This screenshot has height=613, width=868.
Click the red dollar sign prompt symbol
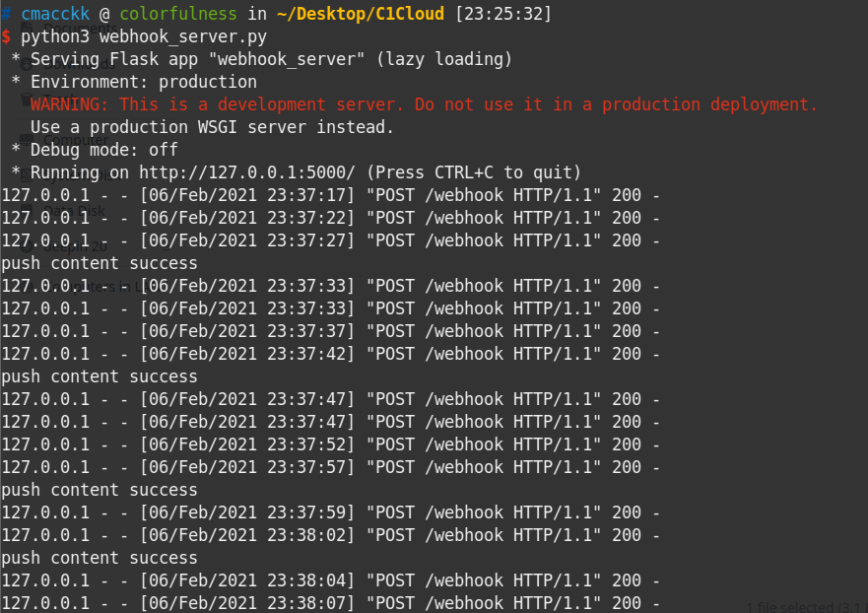(6, 37)
